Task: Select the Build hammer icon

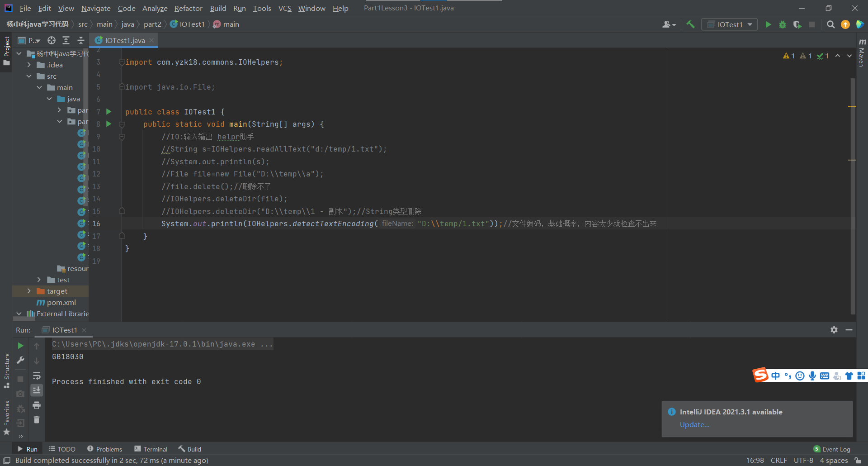Action: (690, 24)
